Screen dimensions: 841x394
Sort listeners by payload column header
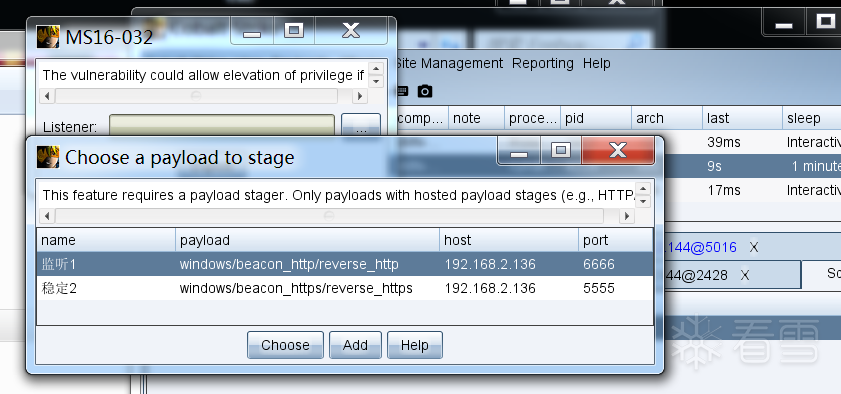(x=307, y=240)
